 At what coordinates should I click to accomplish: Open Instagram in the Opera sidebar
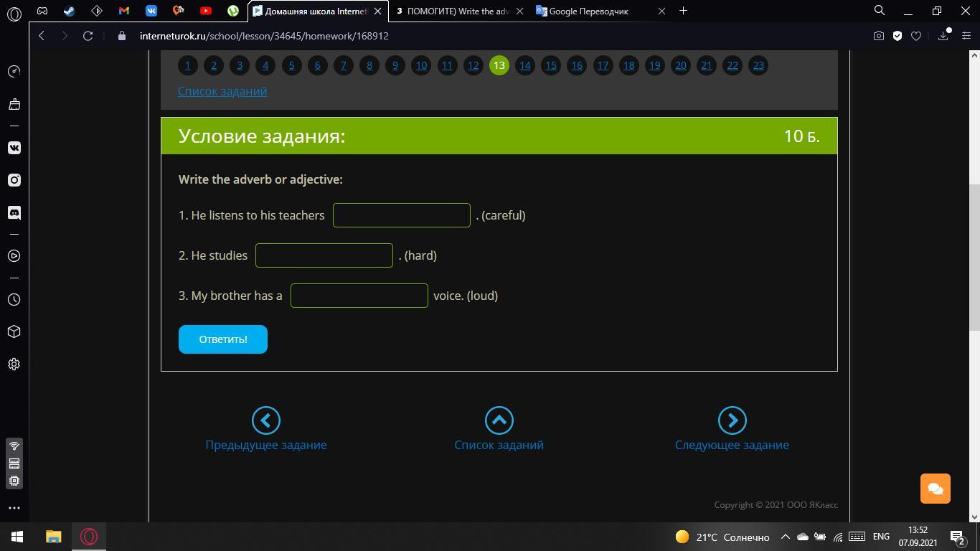tap(14, 180)
